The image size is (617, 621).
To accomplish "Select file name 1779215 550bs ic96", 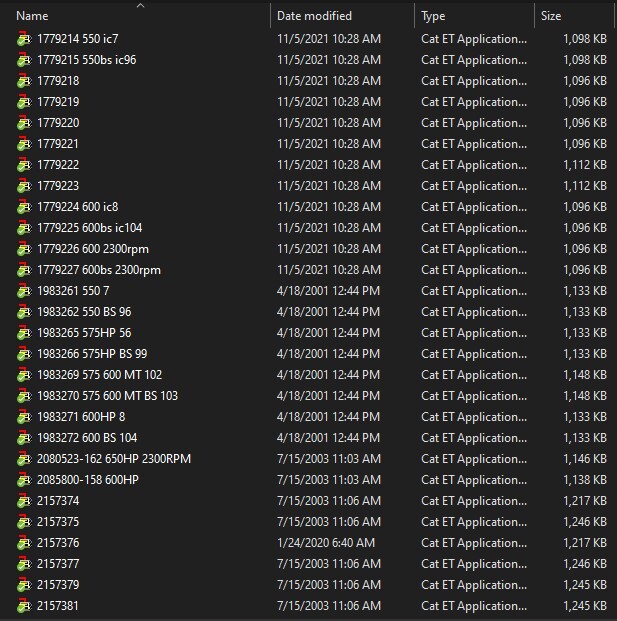I will pos(87,60).
